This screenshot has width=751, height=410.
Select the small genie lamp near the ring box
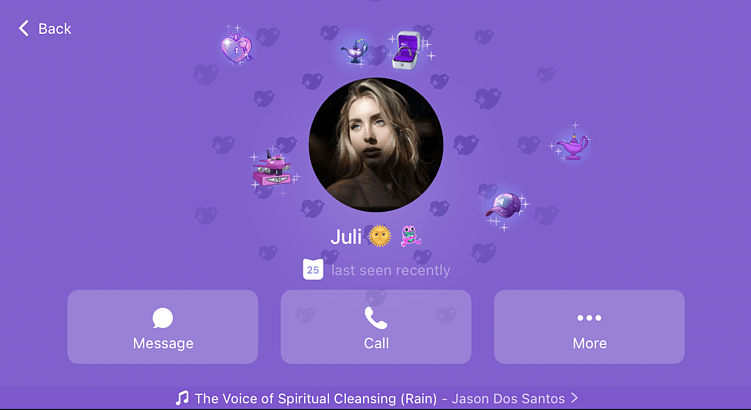[354, 51]
